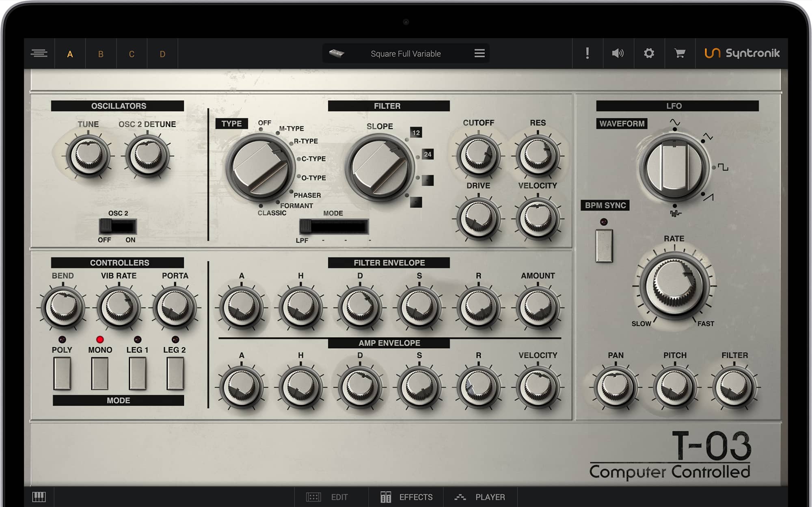
Task: Select the FORMANT filter label
Action: (x=296, y=206)
